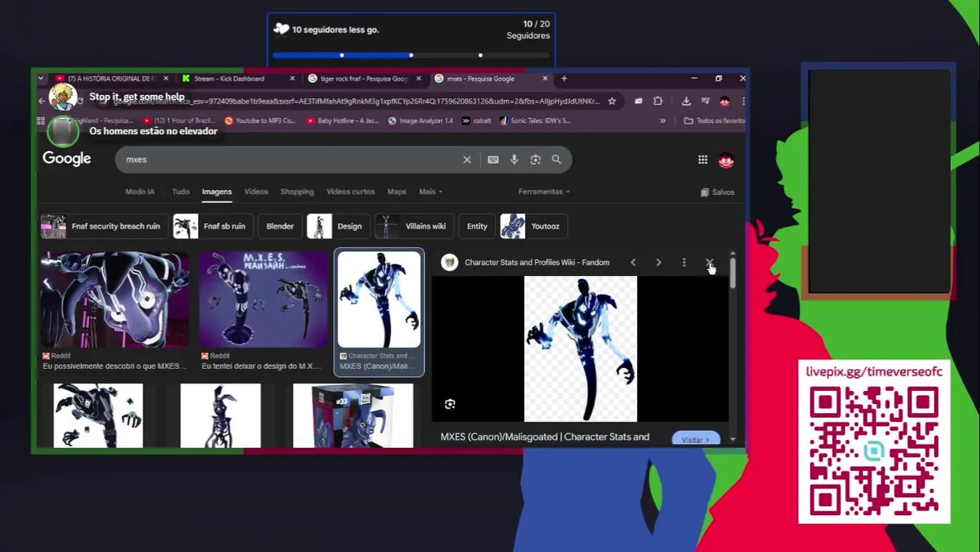Search by image with Google Lens icon
Viewport: 980px width, 552px height.
[535, 159]
